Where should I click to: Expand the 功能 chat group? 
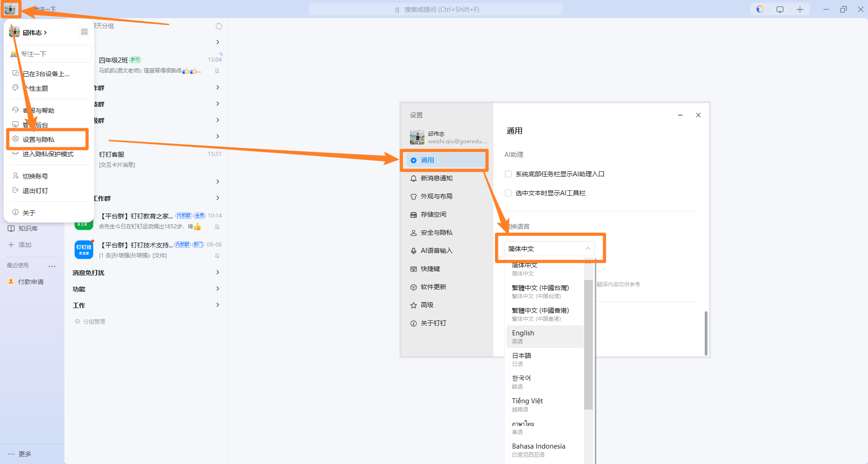pos(146,289)
